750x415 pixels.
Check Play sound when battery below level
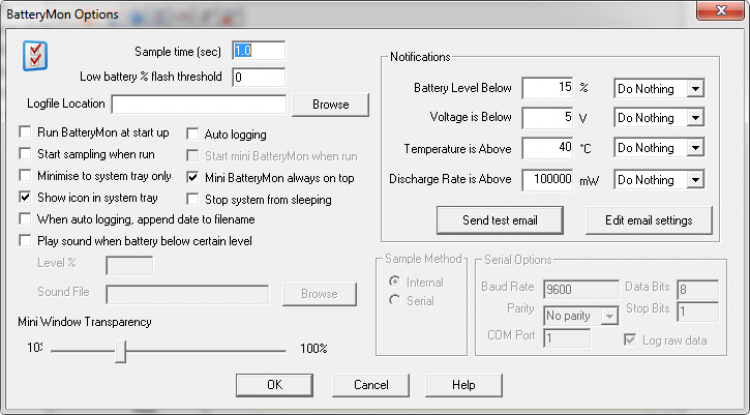pos(25,240)
